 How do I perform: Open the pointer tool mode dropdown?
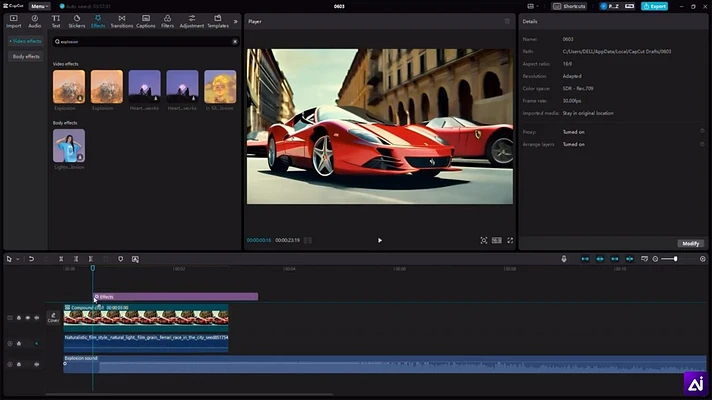coord(18,259)
